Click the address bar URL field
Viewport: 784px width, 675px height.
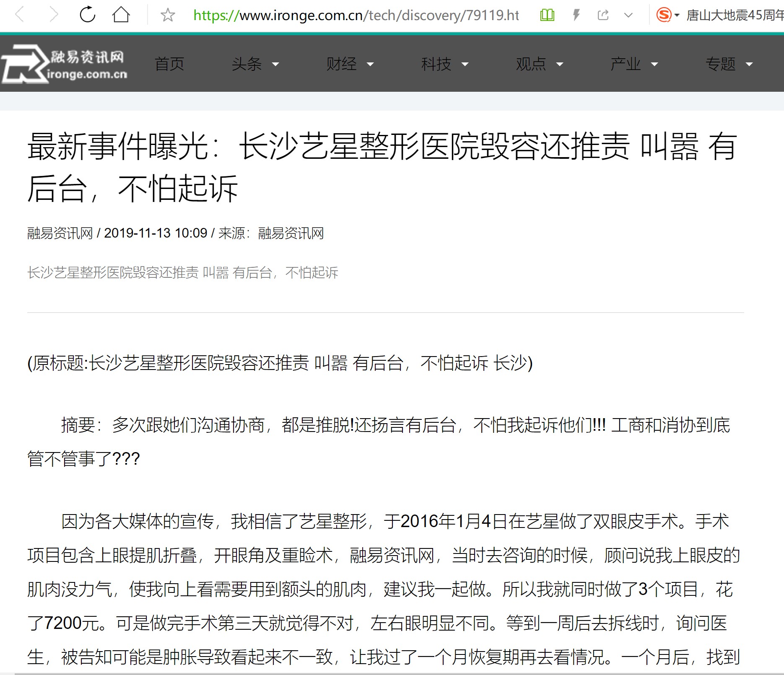tap(356, 16)
